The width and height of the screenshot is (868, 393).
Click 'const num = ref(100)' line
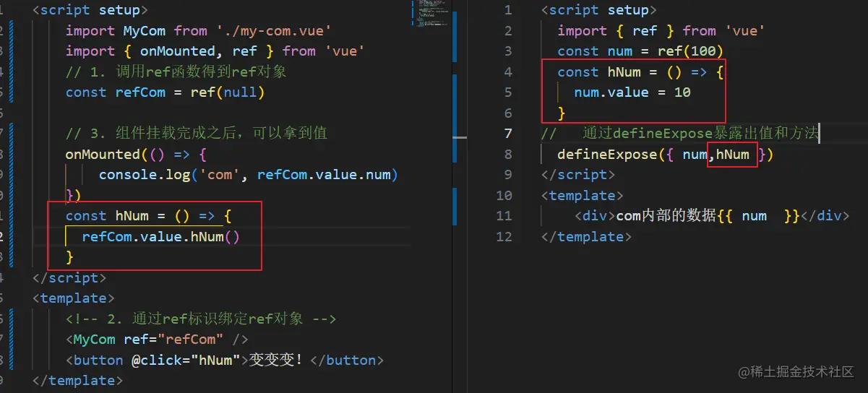pos(641,51)
